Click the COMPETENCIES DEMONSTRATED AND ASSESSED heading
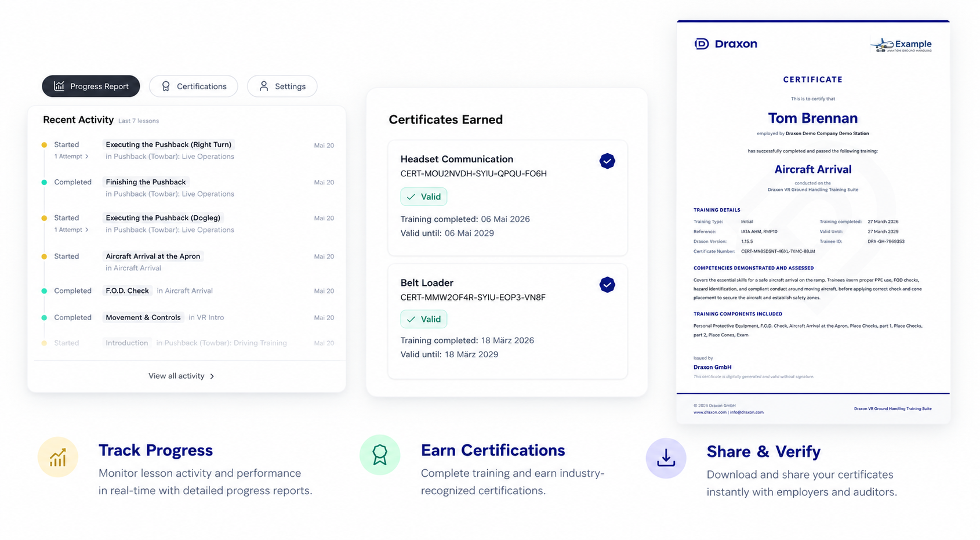 point(754,268)
